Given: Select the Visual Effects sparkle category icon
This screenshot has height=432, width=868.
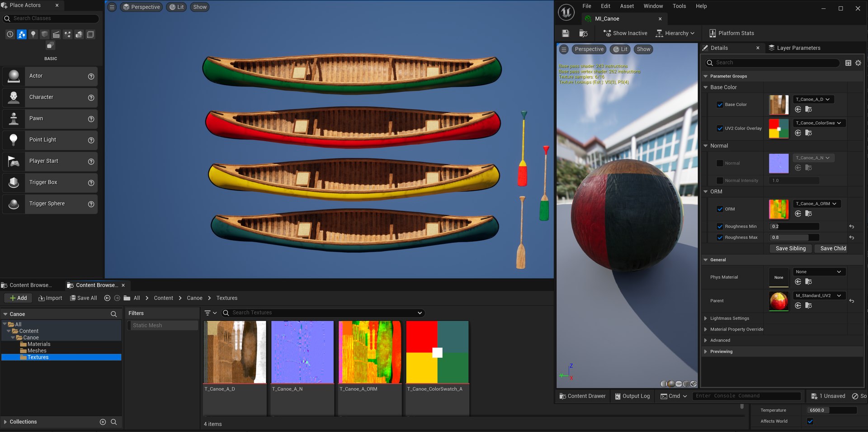Looking at the screenshot, I should coord(67,34).
